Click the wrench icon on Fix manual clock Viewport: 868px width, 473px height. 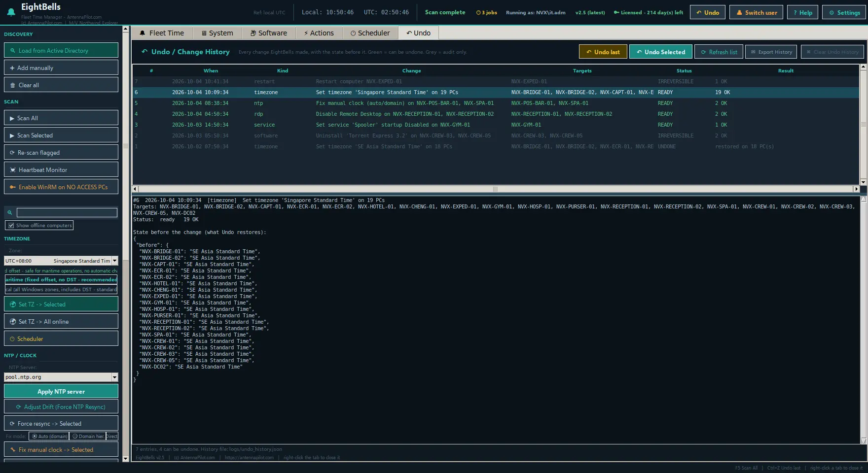(13, 450)
